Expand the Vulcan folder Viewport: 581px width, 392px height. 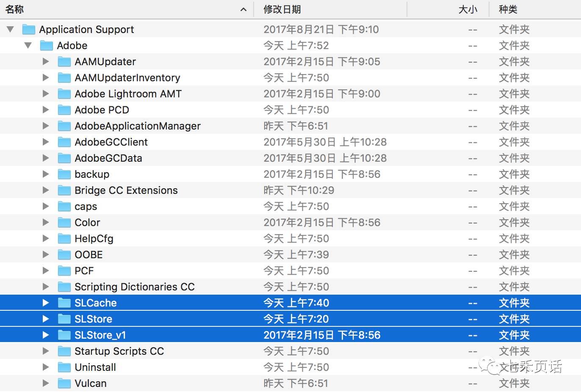tap(46, 383)
